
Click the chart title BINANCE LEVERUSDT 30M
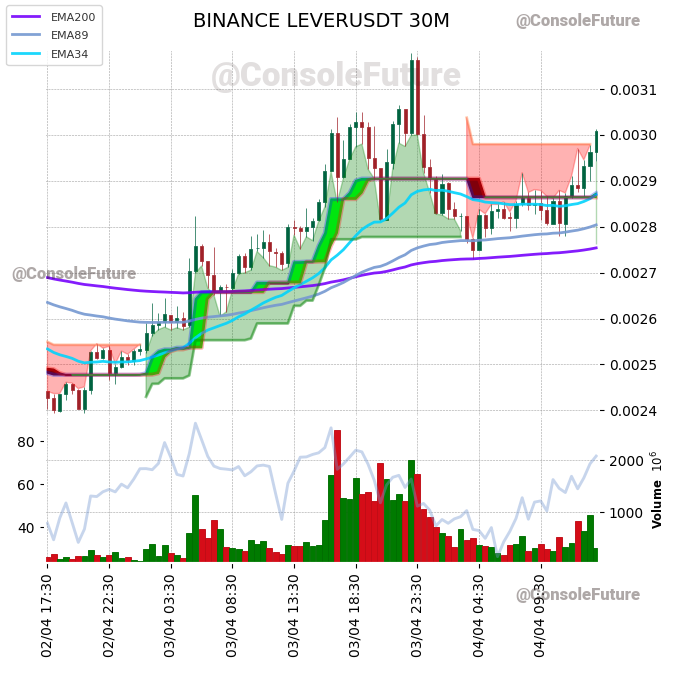point(321,21)
